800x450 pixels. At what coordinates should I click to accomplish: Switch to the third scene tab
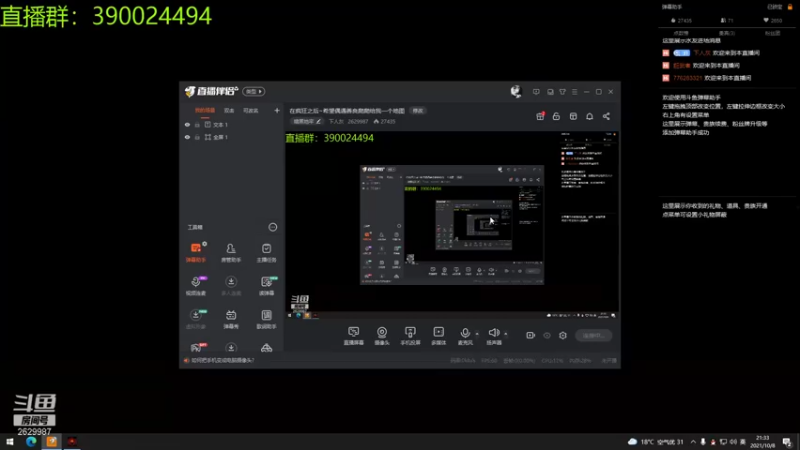pos(251,110)
